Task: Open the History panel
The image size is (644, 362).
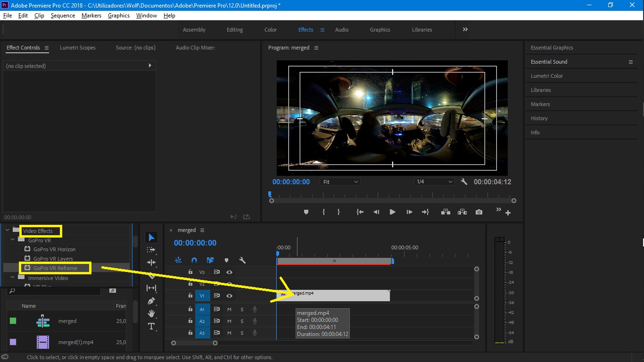Action: (x=539, y=118)
